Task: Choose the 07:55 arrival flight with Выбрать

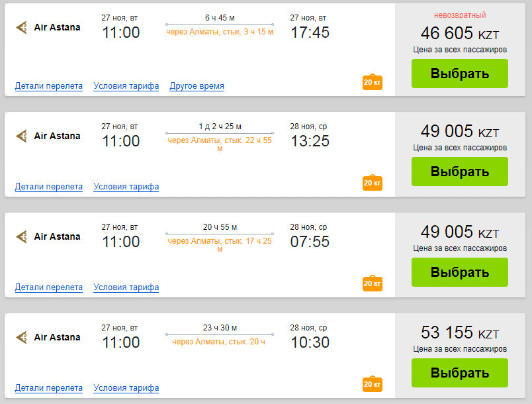Action: [460, 272]
